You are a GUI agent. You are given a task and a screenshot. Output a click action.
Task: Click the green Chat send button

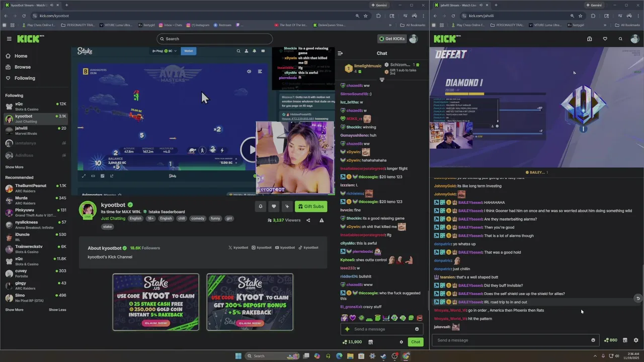coord(415,342)
